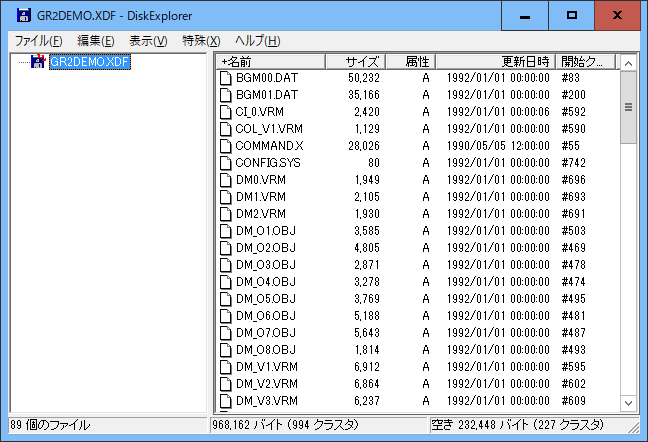648x442 pixels.
Task: Select file name BGM00.DAT
Action: (267, 78)
